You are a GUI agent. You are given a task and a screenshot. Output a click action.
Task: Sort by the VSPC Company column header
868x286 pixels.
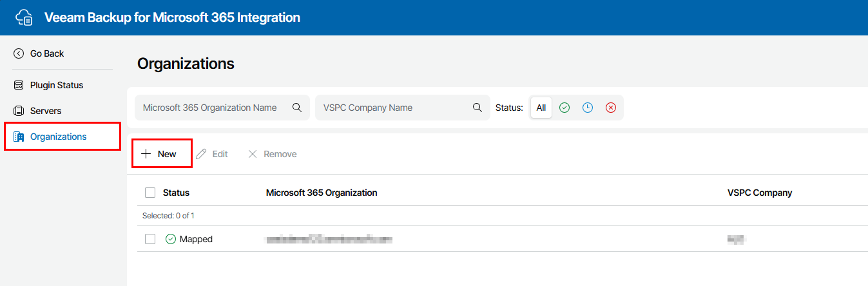pyautogui.click(x=760, y=193)
